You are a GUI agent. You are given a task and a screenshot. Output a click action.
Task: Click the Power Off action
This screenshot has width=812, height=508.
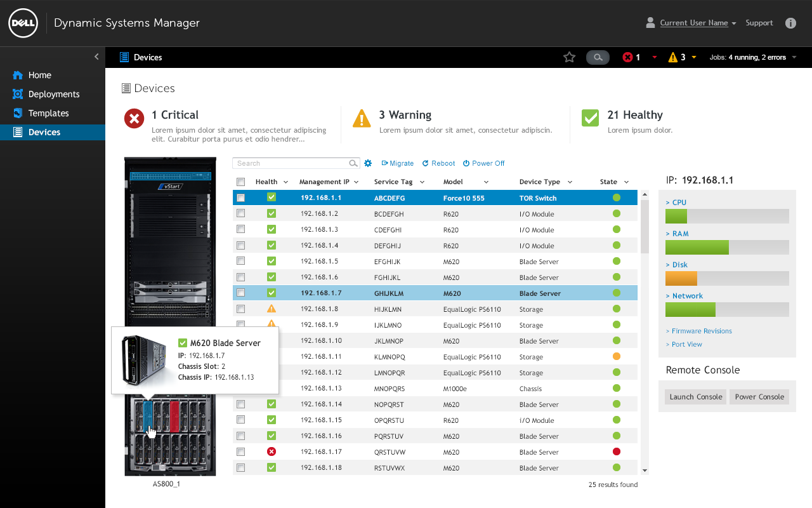coord(483,163)
